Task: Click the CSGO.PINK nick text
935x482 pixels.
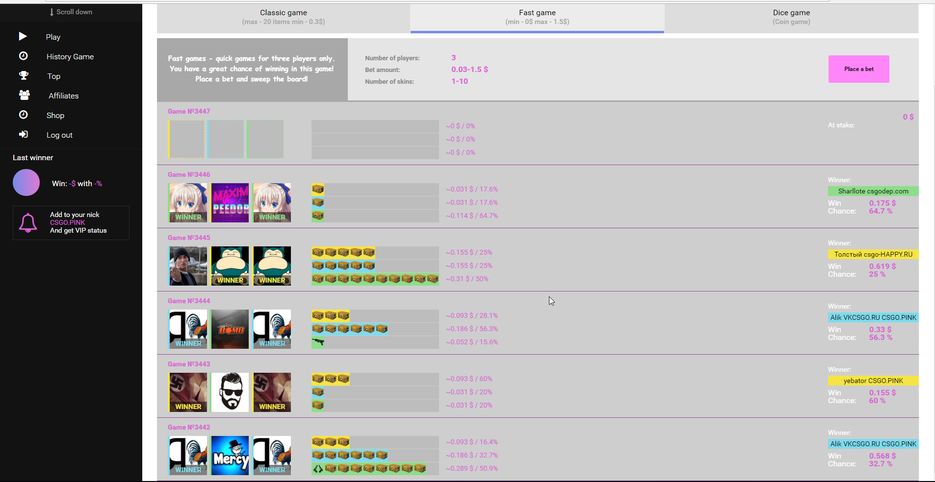Action: tap(67, 223)
